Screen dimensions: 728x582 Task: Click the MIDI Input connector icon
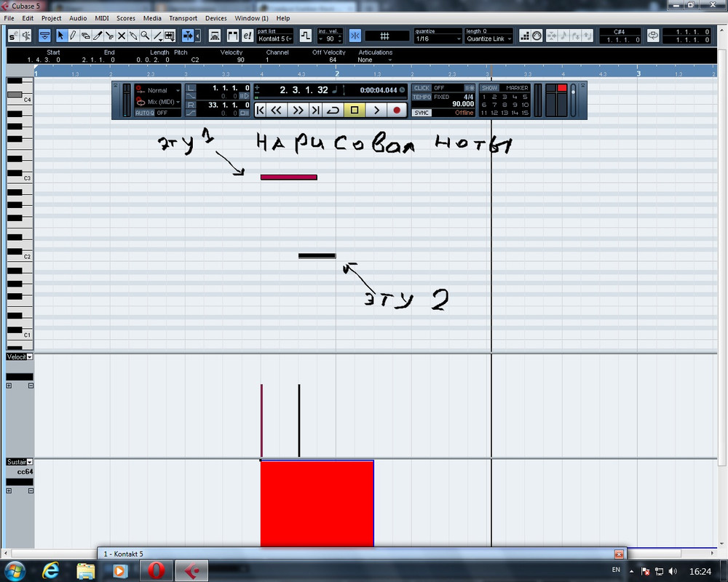tap(537, 36)
